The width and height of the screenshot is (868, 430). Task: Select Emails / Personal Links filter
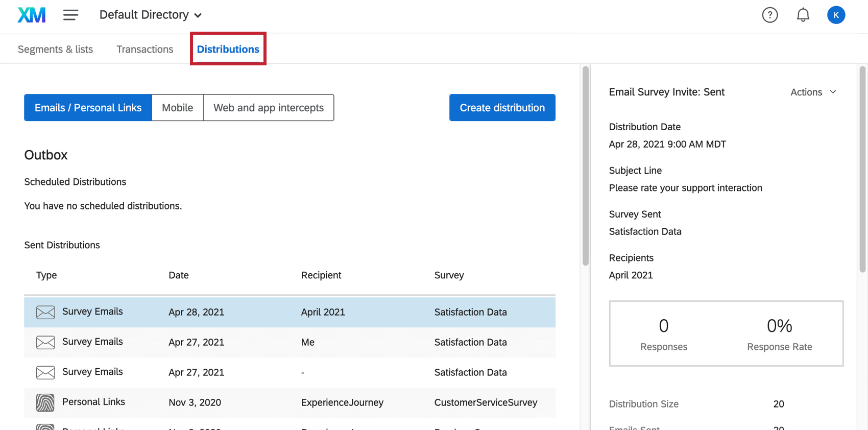[88, 108]
